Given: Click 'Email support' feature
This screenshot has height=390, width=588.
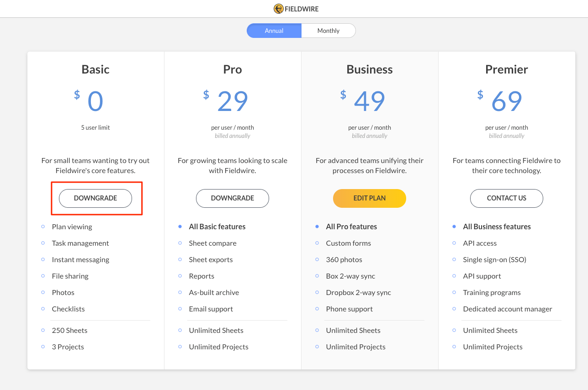Looking at the screenshot, I should [211, 309].
